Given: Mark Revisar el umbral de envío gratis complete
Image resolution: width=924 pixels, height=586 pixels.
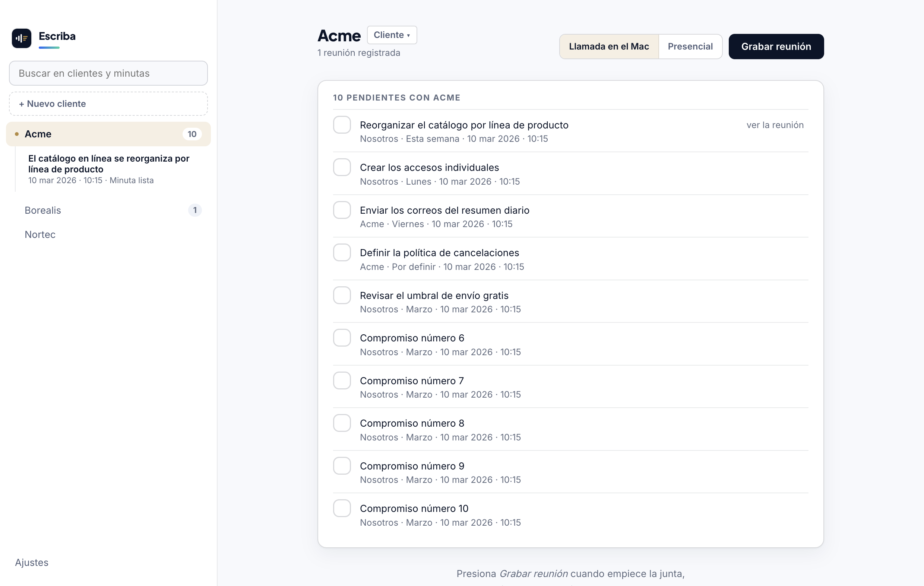Looking at the screenshot, I should [342, 296].
